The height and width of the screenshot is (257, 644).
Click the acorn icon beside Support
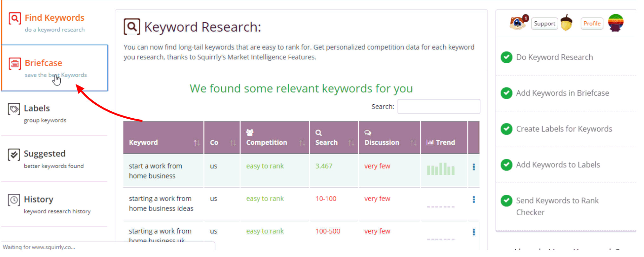(566, 23)
